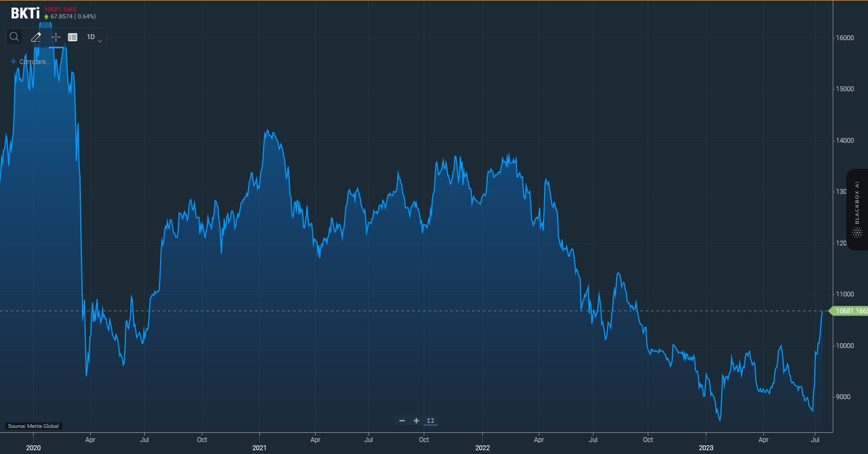
Task: Zoom in with the plus button
Action: [416, 421]
